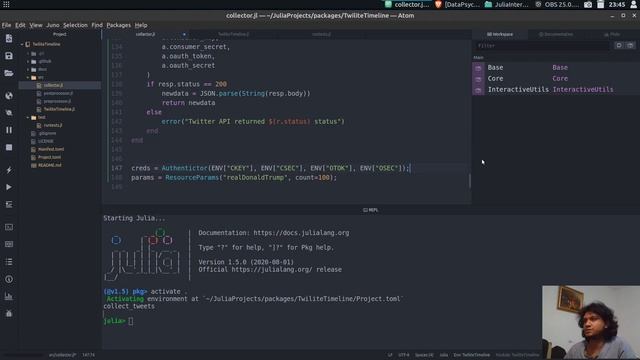640x360 pixels.
Task: Click the Julia grammar selector in status bar
Action: tap(444, 355)
